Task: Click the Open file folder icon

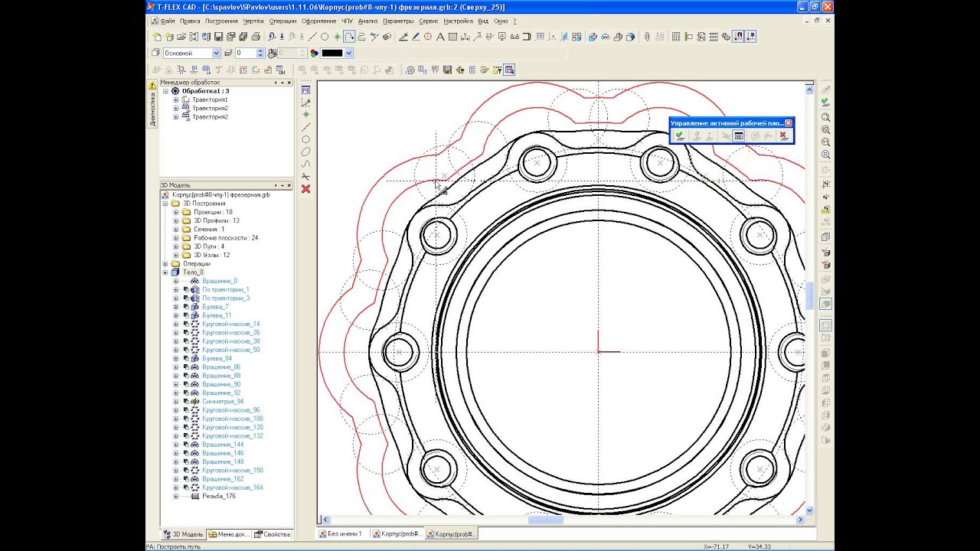Action: [x=181, y=37]
